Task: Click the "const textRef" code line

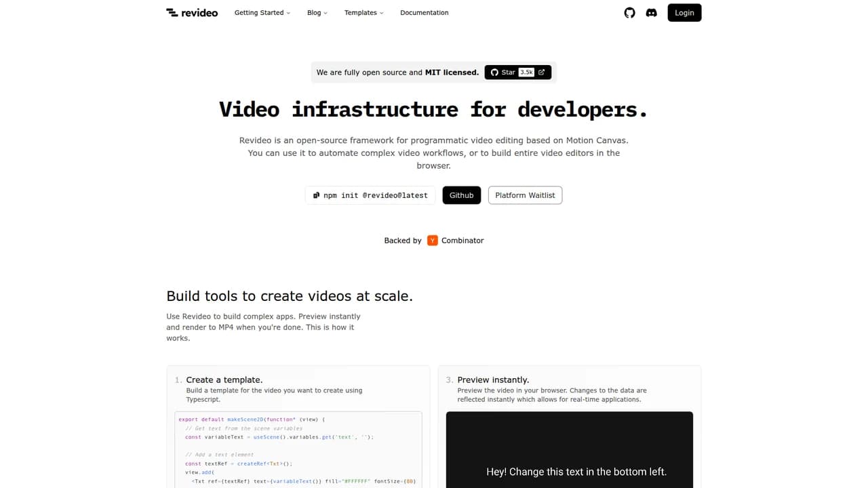Action: [x=238, y=464]
